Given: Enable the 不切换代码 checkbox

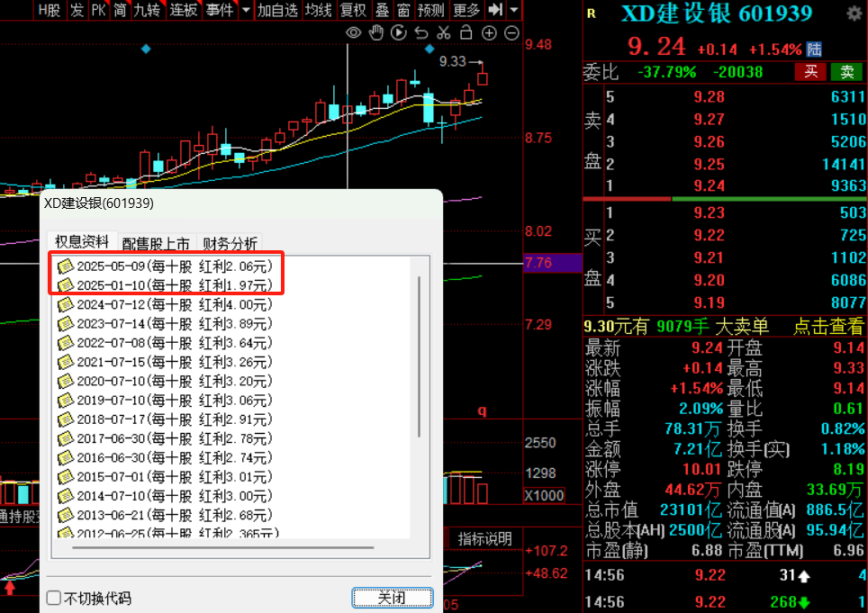Looking at the screenshot, I should coord(54,598).
